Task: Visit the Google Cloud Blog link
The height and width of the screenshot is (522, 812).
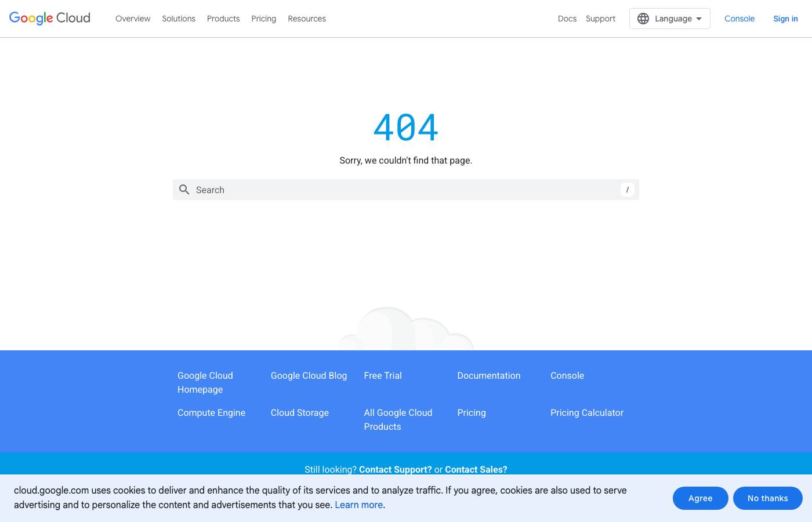Action: 309,375
